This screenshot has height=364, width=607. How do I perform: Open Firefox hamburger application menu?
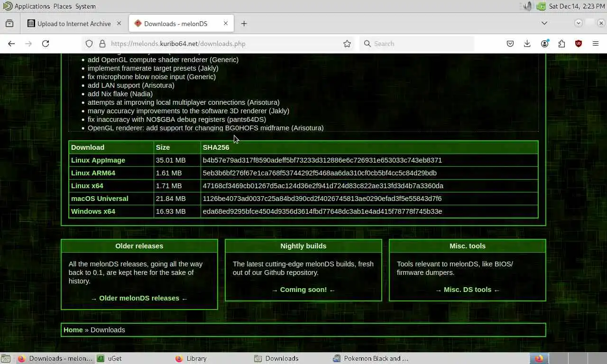point(596,44)
